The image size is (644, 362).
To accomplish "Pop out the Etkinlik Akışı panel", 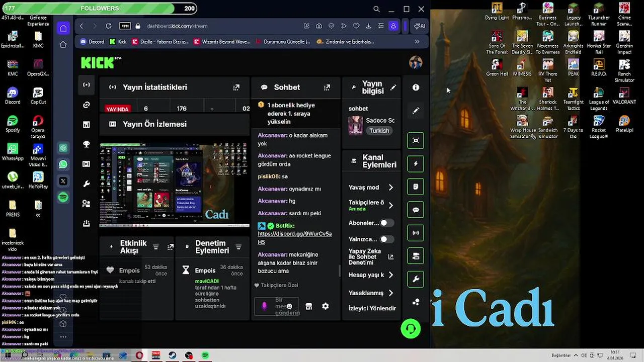I will 171,247.
